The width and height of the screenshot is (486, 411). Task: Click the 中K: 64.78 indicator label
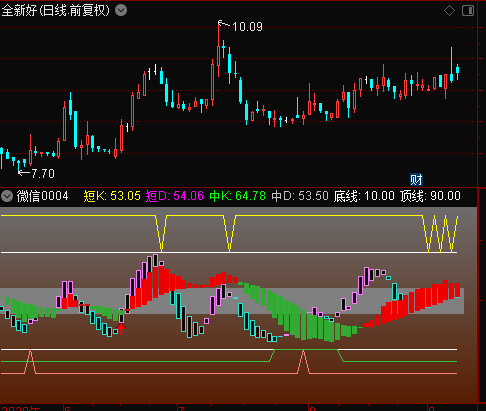coord(237,196)
